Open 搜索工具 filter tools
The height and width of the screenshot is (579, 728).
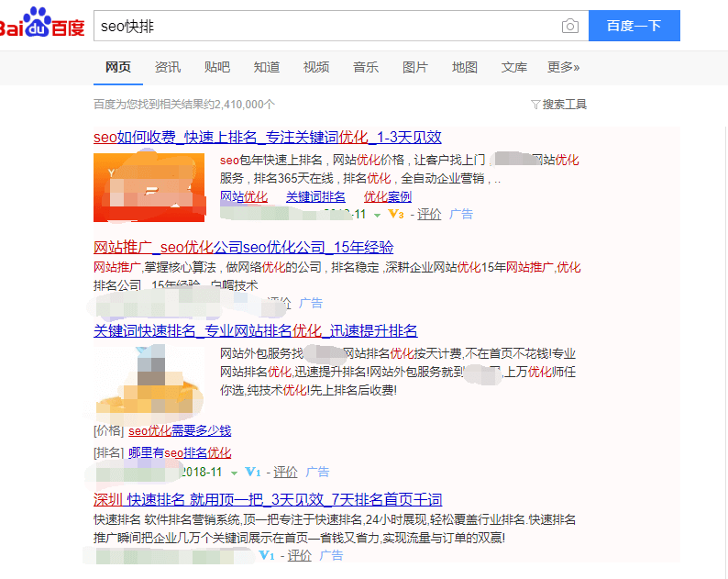[558, 105]
